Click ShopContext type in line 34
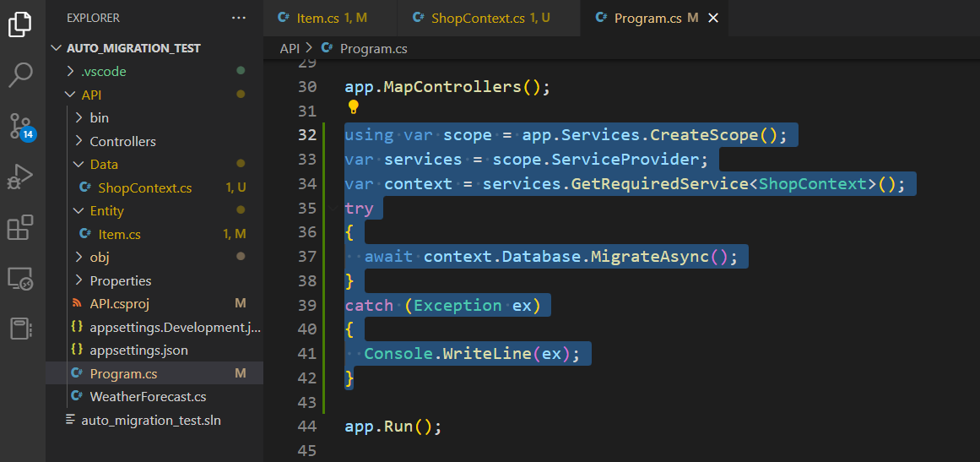Screen dimensions: 980x462 click(x=813, y=184)
